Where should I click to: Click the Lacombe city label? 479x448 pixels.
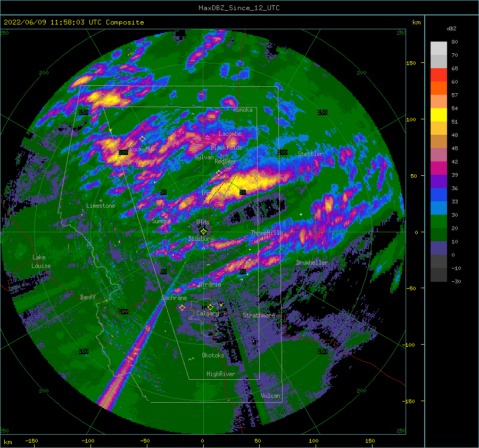pos(230,134)
